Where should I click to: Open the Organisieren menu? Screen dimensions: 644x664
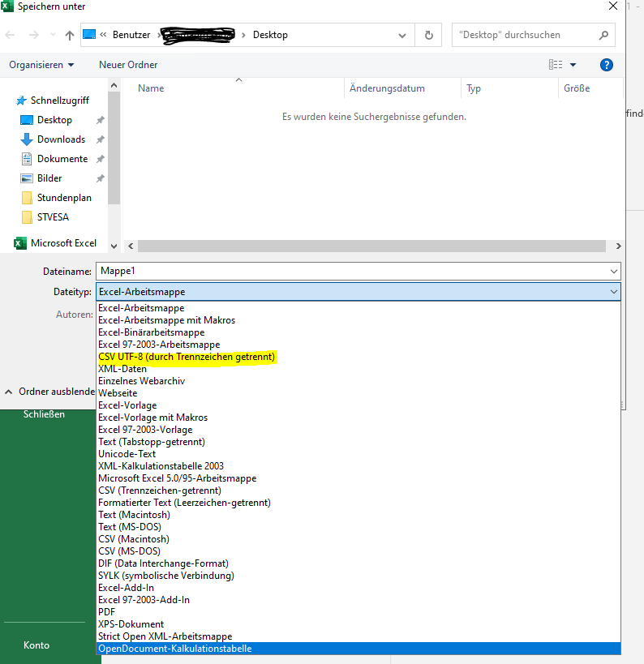(41, 65)
